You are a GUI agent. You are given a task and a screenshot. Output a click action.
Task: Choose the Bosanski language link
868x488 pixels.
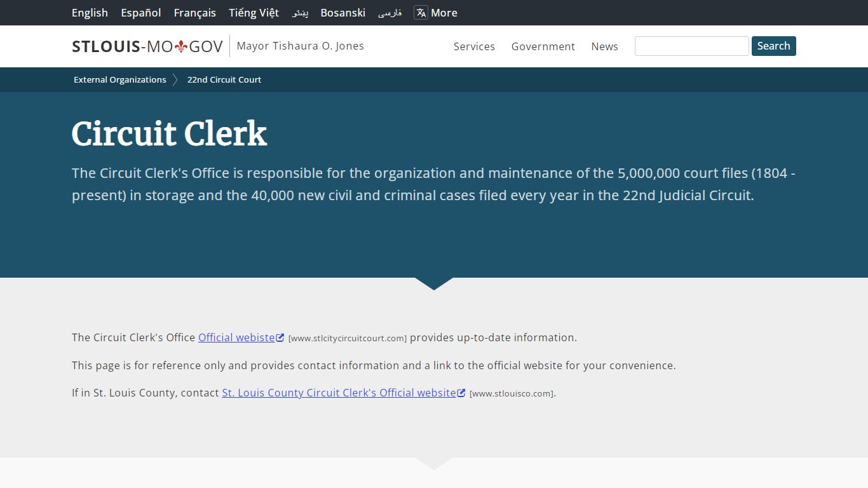tap(343, 13)
